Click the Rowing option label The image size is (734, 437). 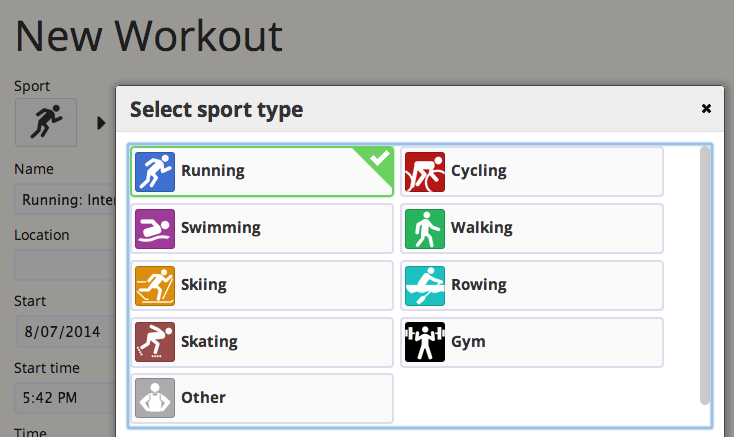pyautogui.click(x=478, y=285)
